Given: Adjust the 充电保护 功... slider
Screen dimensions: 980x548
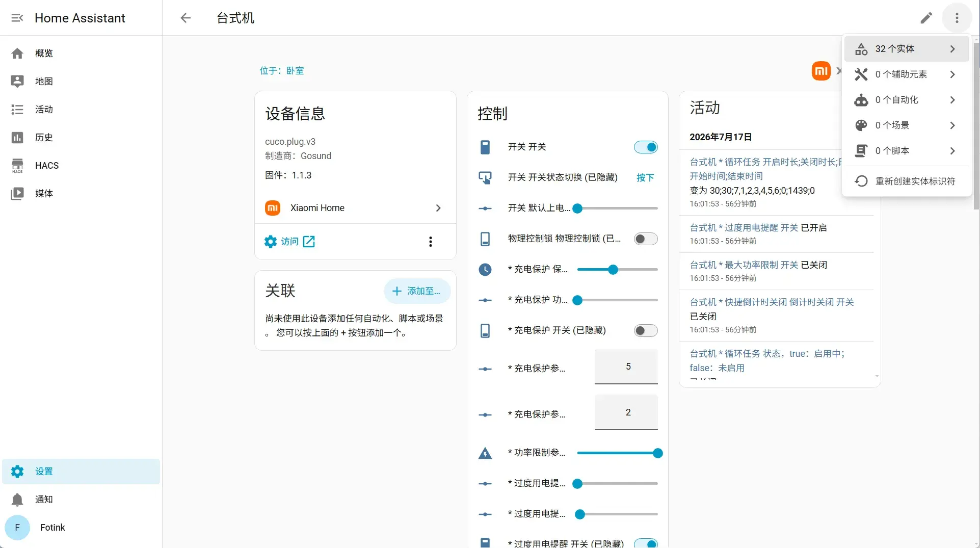Looking at the screenshot, I should (x=617, y=300).
